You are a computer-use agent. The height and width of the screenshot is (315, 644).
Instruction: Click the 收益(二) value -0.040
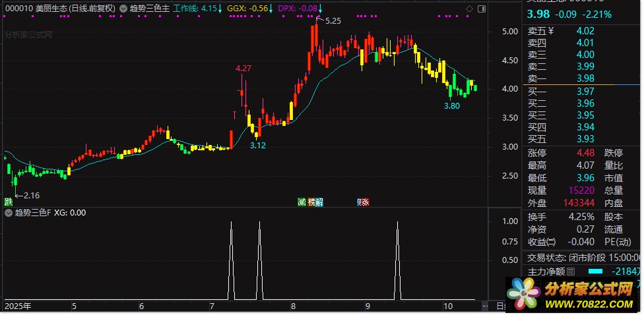pos(581,242)
